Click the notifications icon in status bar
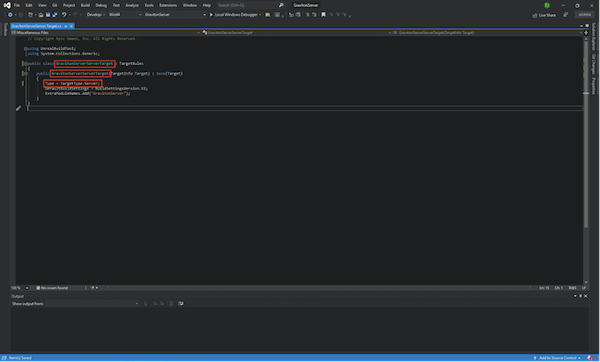This screenshot has height=362, width=600. tap(590, 358)
